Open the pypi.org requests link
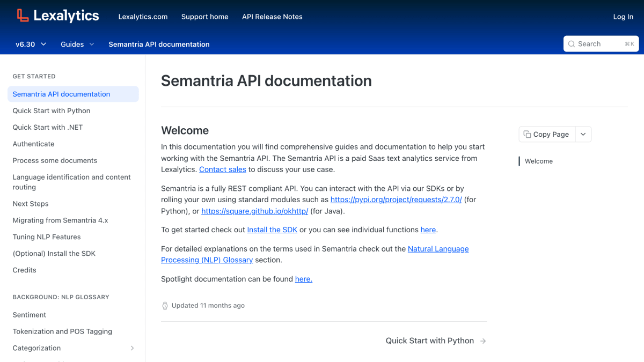This screenshot has width=644, height=362. tap(396, 200)
